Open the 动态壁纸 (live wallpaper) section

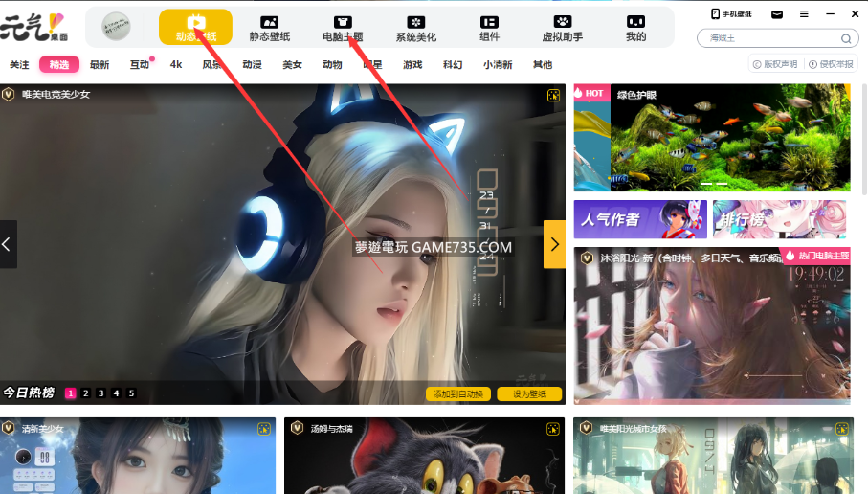pyautogui.click(x=195, y=28)
